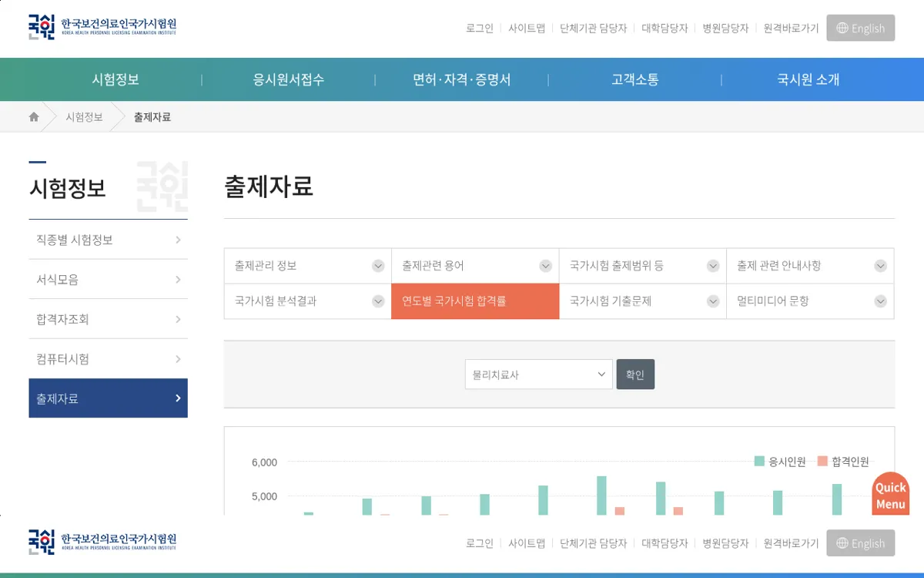Open the 물리치료사 occupation dropdown
Screen dimensions: 924x578
(x=539, y=375)
